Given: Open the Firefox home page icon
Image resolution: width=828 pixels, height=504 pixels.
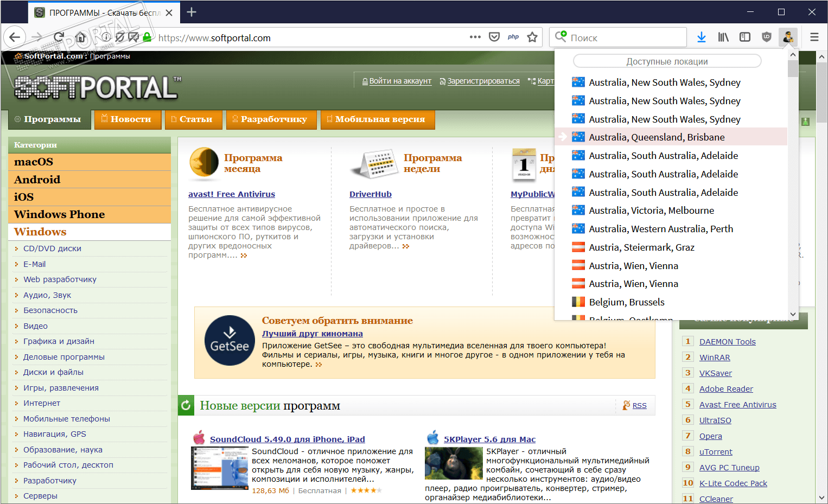Looking at the screenshot, I should (x=81, y=37).
